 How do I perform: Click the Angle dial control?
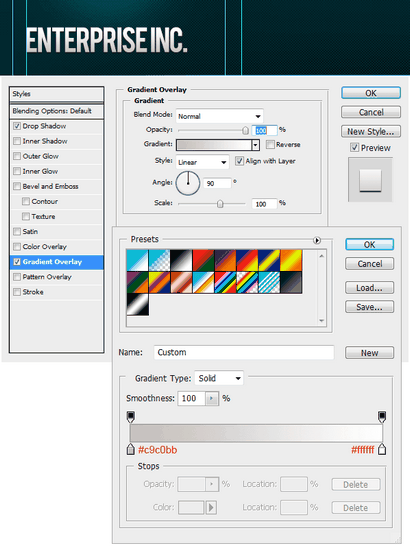click(188, 183)
